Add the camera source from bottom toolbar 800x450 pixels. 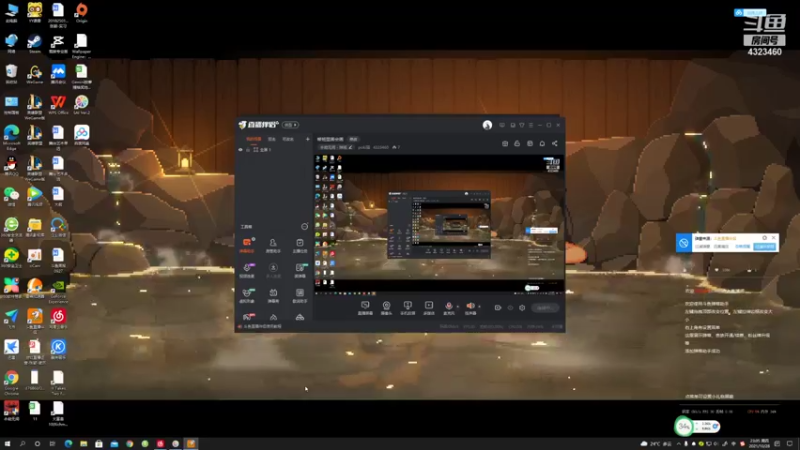[387, 308]
